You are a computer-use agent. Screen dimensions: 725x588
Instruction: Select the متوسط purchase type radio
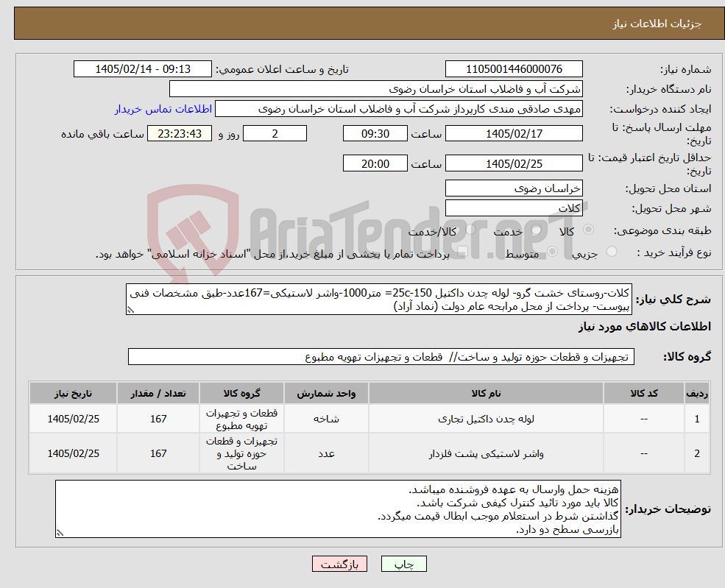point(552,252)
